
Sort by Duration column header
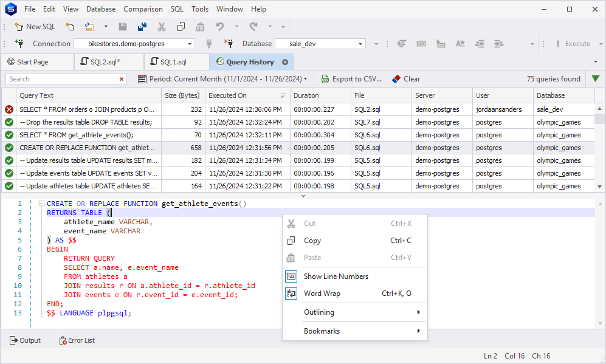[320, 95]
